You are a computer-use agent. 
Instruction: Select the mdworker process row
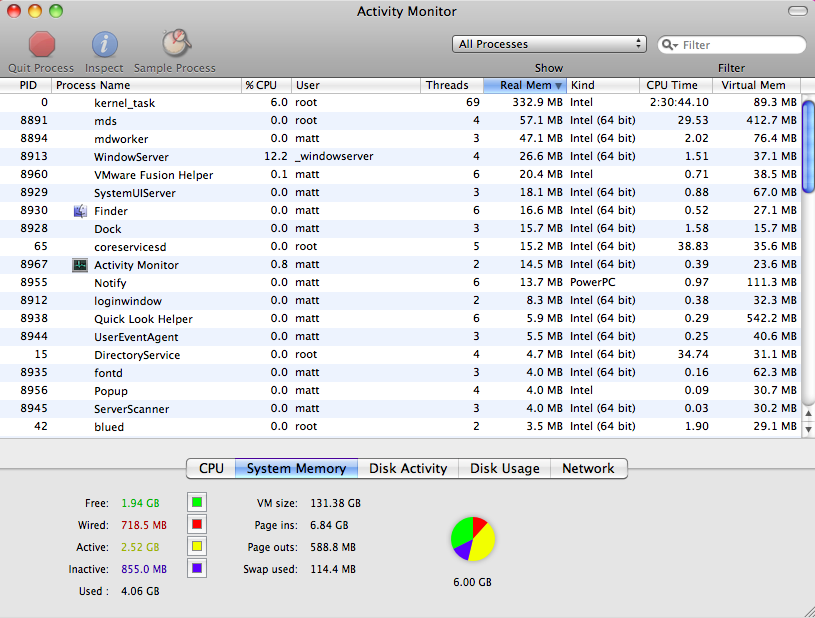click(400, 139)
